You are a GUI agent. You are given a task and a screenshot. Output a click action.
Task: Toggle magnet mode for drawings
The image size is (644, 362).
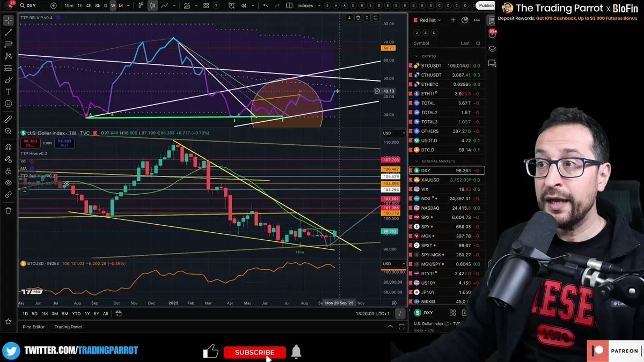click(8, 147)
